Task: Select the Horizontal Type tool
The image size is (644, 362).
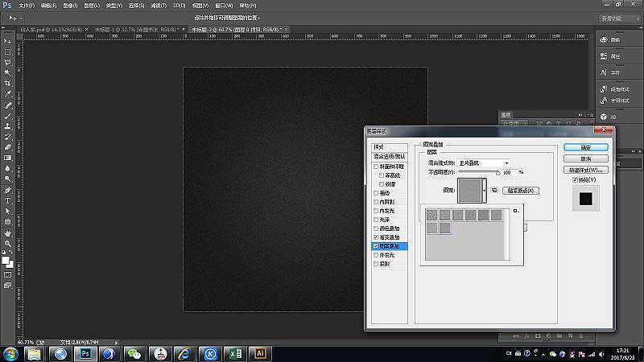Action: pos(8,200)
